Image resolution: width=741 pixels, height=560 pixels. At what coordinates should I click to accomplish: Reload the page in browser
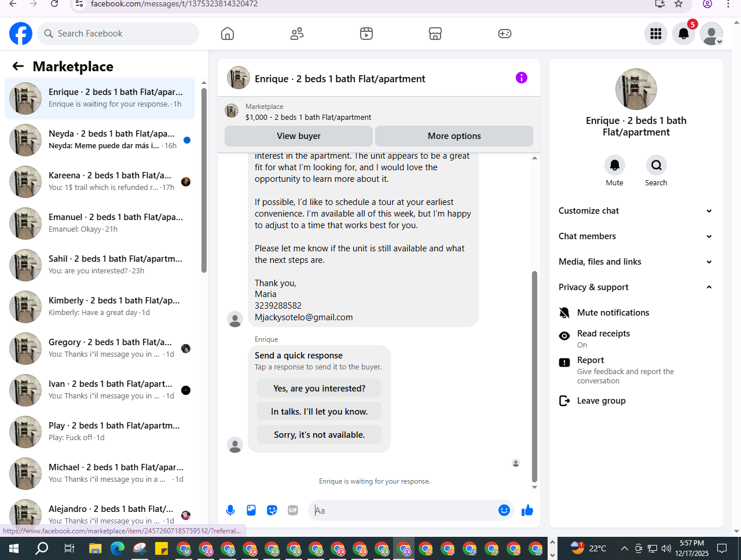(54, 3)
